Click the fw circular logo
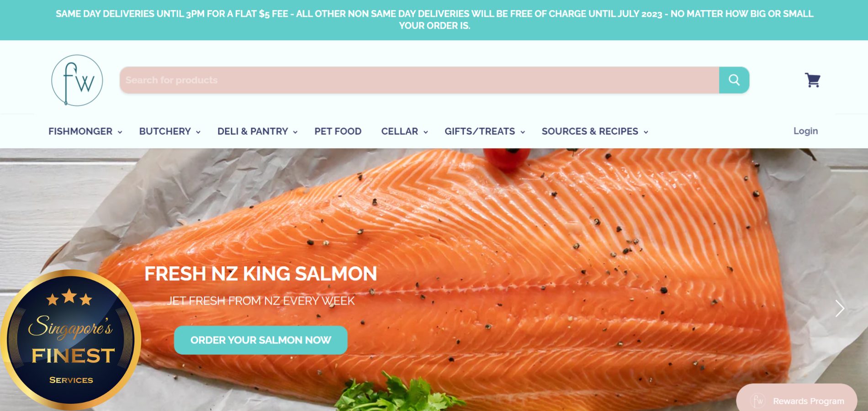 (77, 80)
